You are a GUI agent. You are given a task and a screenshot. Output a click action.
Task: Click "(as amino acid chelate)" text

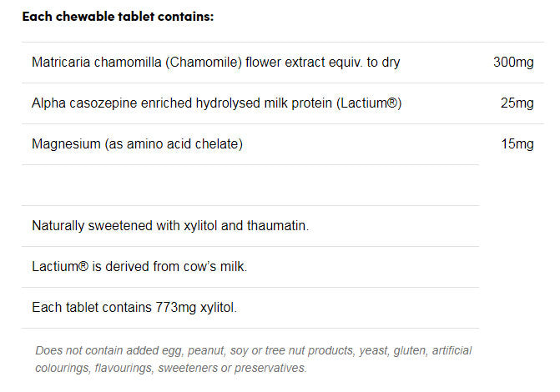point(173,144)
